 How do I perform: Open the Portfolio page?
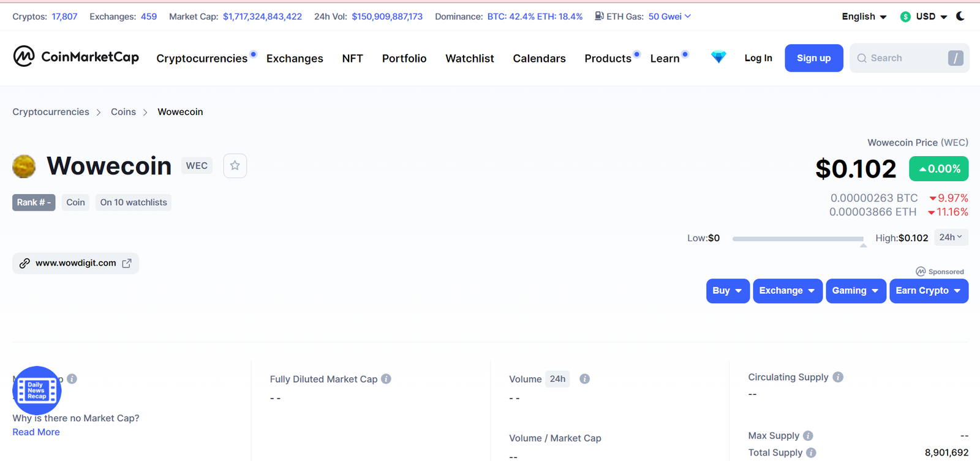coord(404,58)
